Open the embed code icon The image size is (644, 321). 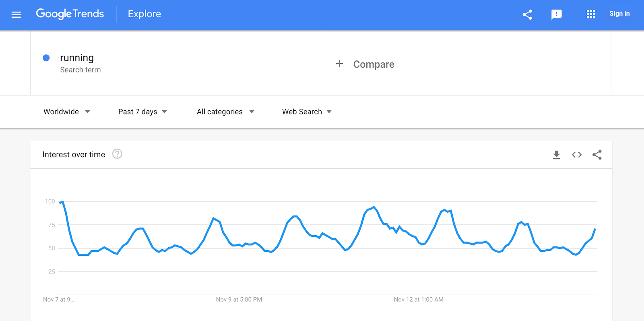pyautogui.click(x=577, y=155)
